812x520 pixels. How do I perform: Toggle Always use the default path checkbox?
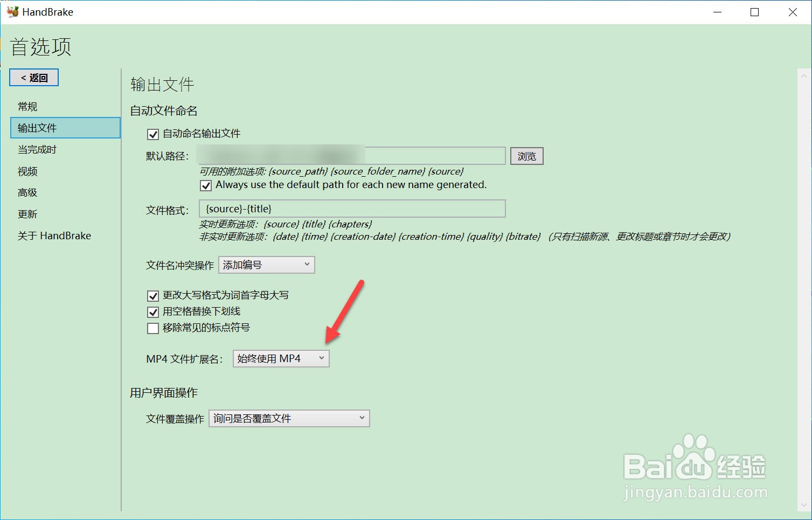tap(206, 185)
